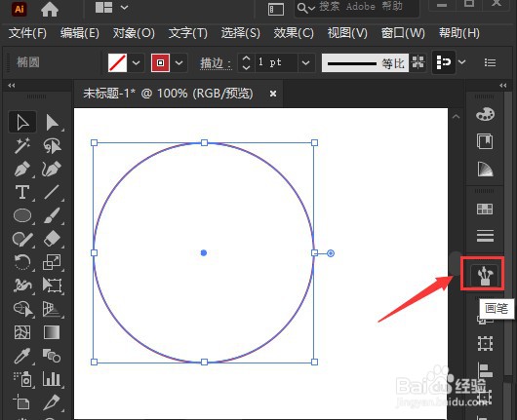Select the Column Graph tool
This screenshot has height=420, width=517.
(x=52, y=379)
